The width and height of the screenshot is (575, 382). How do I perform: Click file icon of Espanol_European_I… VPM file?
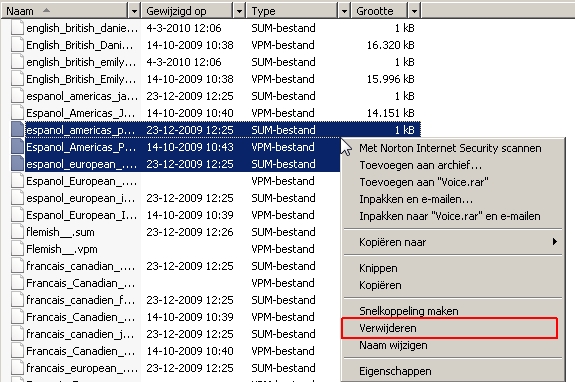(17, 215)
